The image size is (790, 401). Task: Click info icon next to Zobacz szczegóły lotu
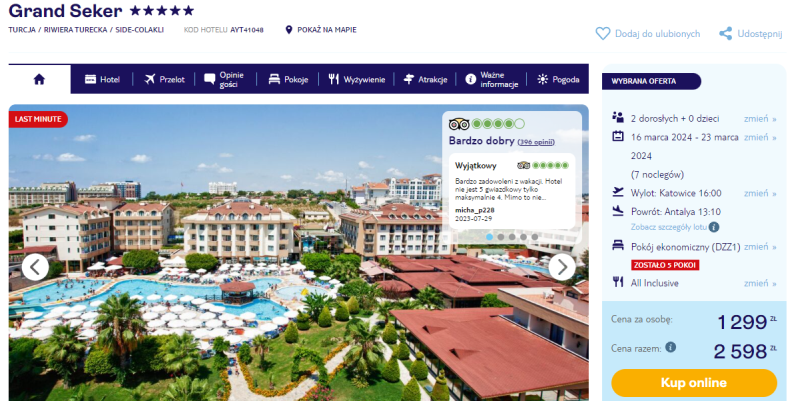click(x=714, y=227)
